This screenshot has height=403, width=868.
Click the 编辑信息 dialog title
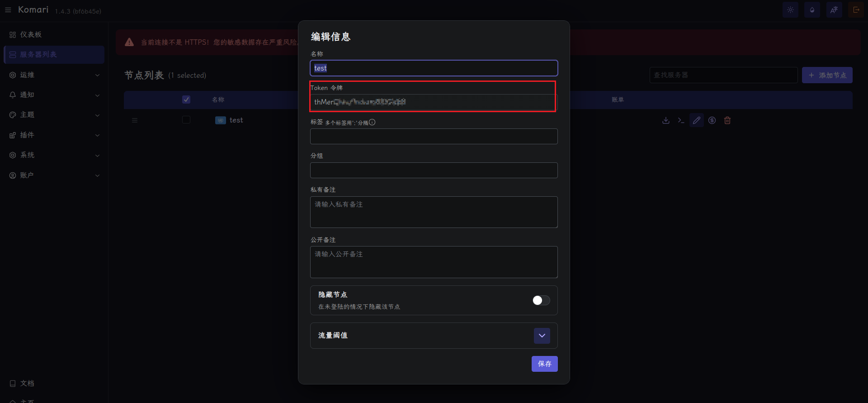[331, 37]
